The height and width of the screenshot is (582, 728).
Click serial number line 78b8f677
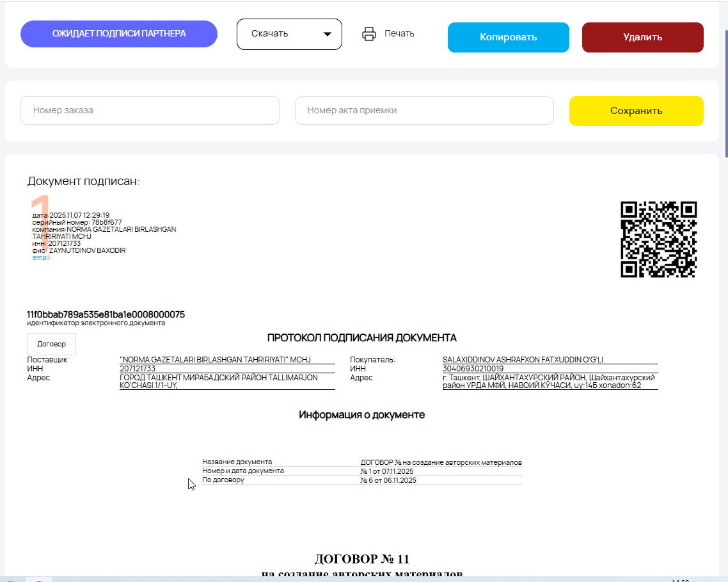(x=77, y=222)
